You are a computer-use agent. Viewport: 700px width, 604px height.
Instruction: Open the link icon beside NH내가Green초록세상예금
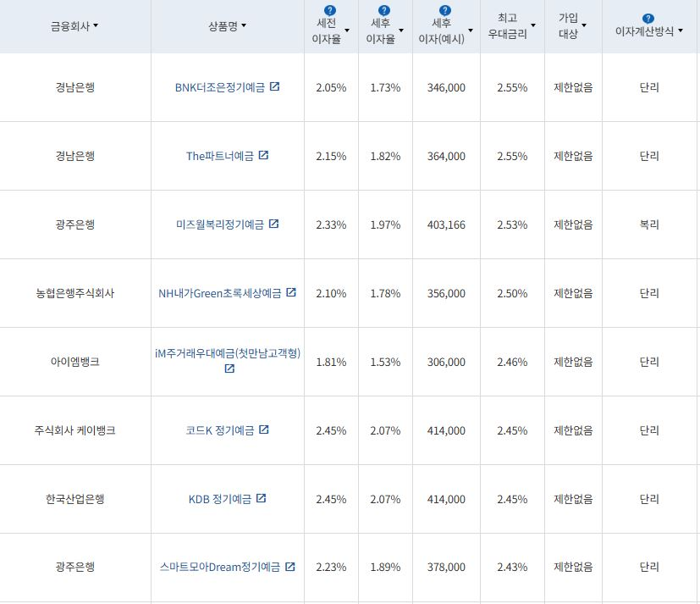point(290,293)
